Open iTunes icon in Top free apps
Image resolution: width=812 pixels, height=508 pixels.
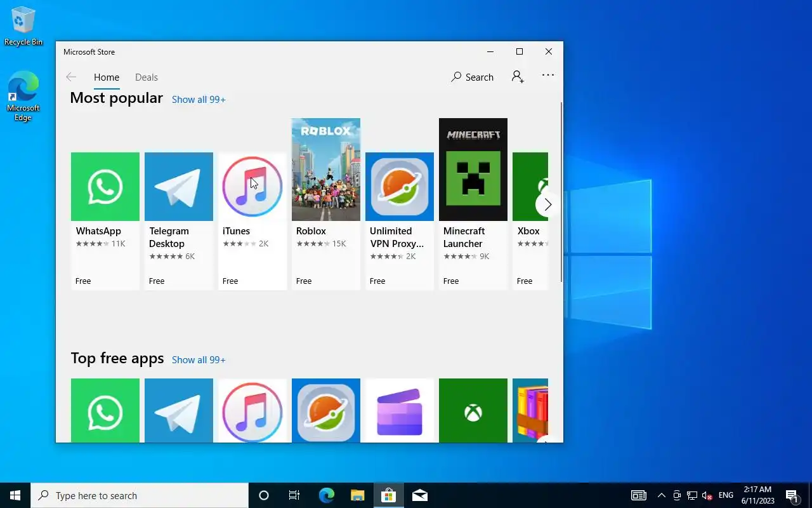click(252, 410)
